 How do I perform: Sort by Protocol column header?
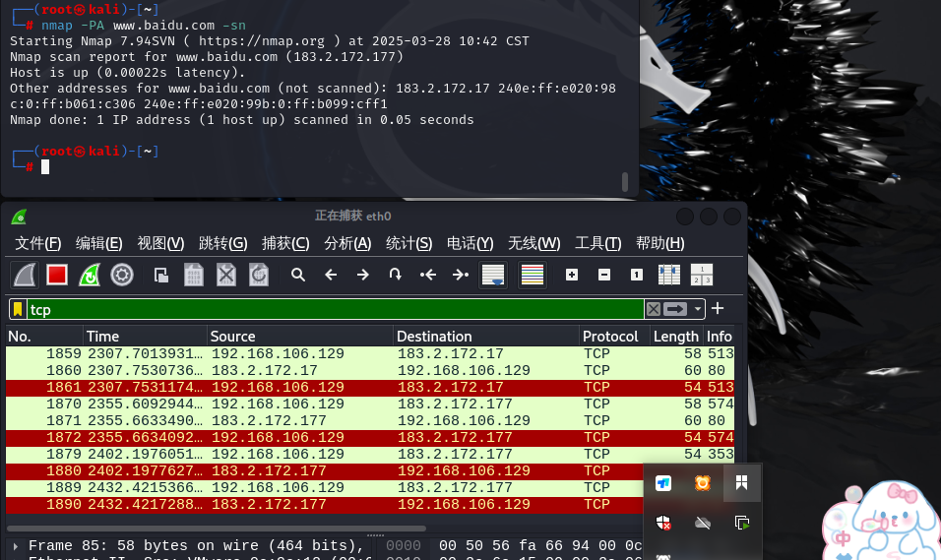615,337
